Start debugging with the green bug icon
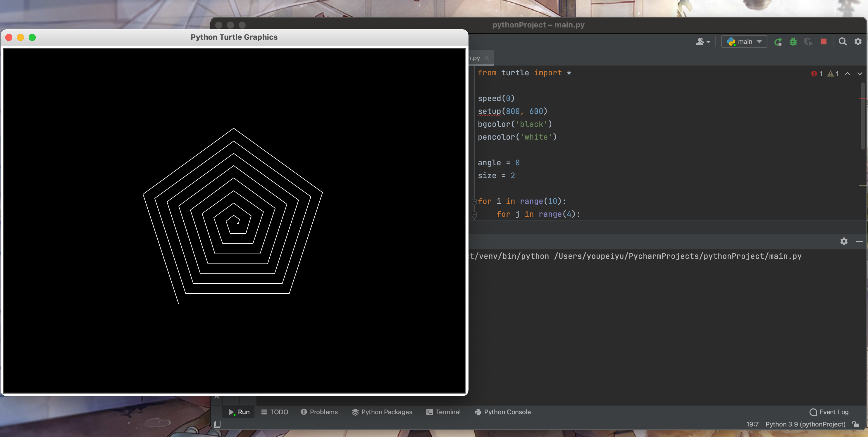The width and height of the screenshot is (868, 437). (793, 42)
